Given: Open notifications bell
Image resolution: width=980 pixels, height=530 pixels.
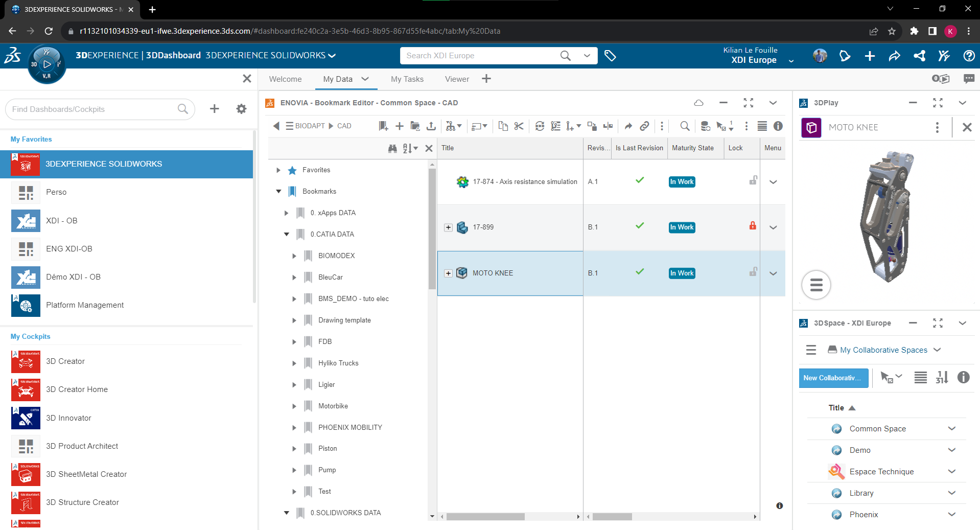Looking at the screenshot, I should click(845, 56).
